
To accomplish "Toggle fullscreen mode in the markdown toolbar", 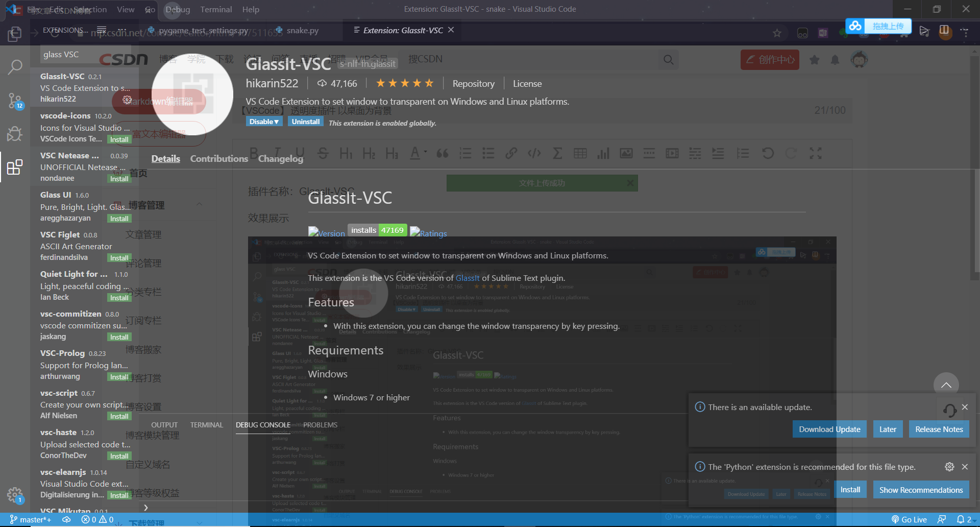I will coord(815,153).
